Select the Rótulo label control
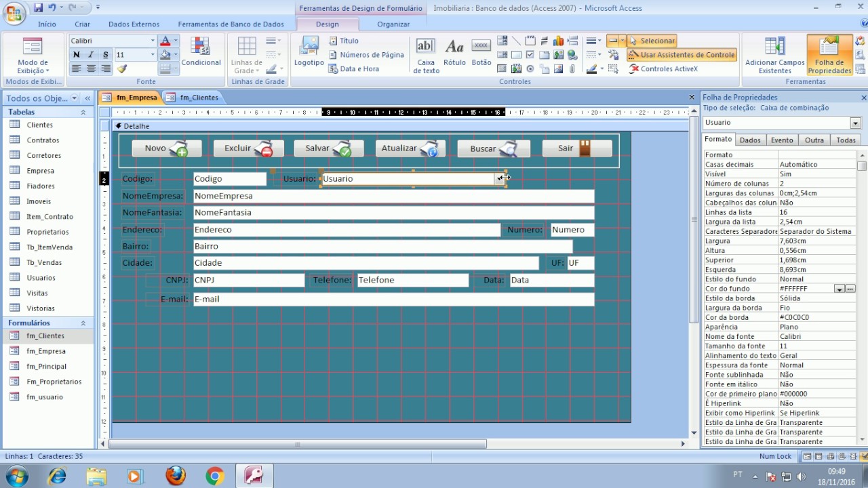This screenshot has height=488, width=868. click(454, 52)
